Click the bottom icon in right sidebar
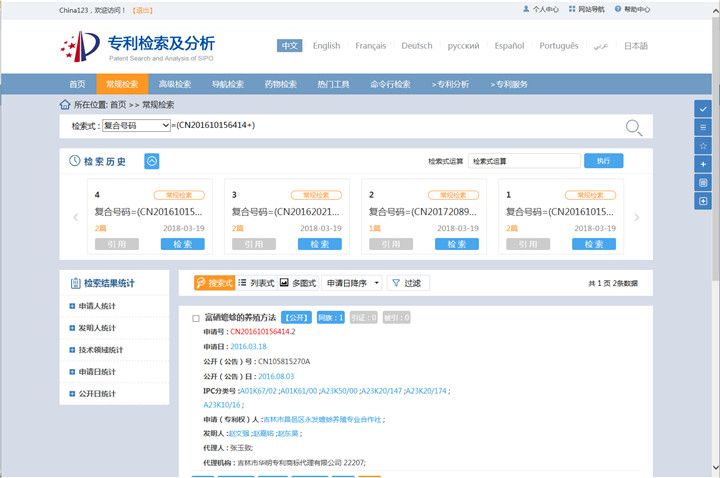This screenshot has width=720, height=478. point(703,201)
